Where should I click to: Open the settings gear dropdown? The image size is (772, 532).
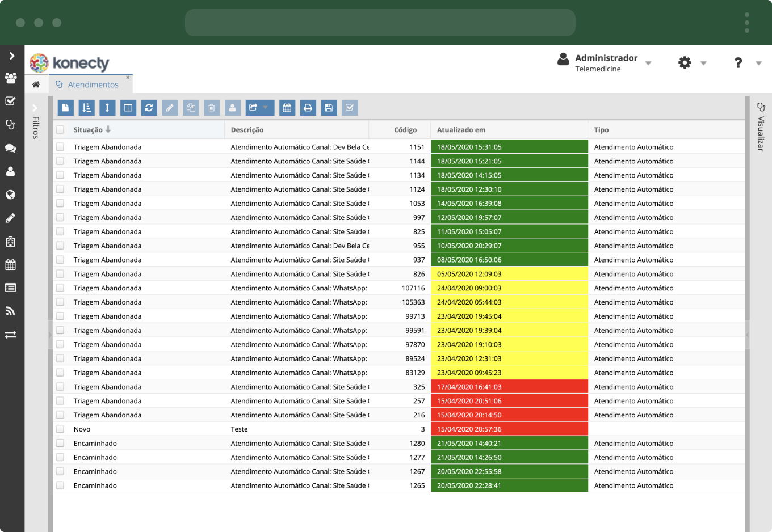691,63
